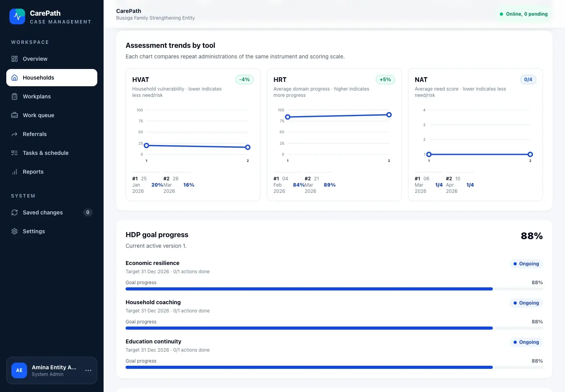Image resolution: width=565 pixels, height=392 pixels.
Task: Open Saved changes
Action: [52, 212]
